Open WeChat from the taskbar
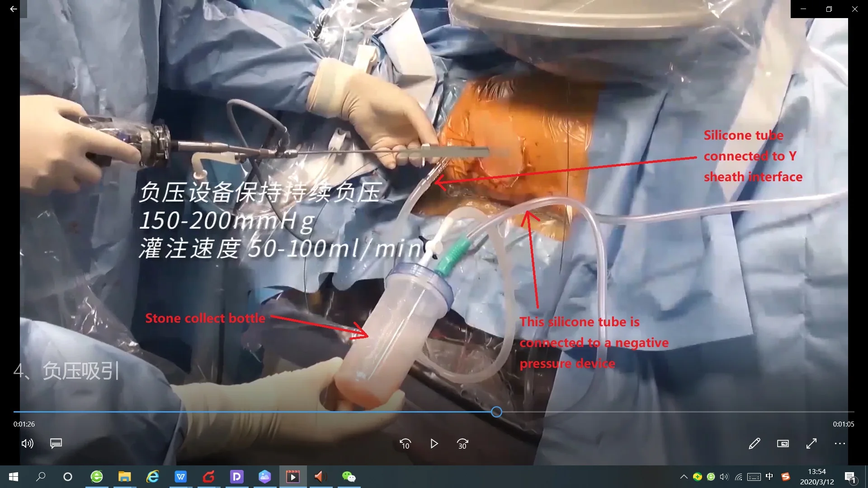Image resolution: width=868 pixels, height=488 pixels. click(x=349, y=477)
